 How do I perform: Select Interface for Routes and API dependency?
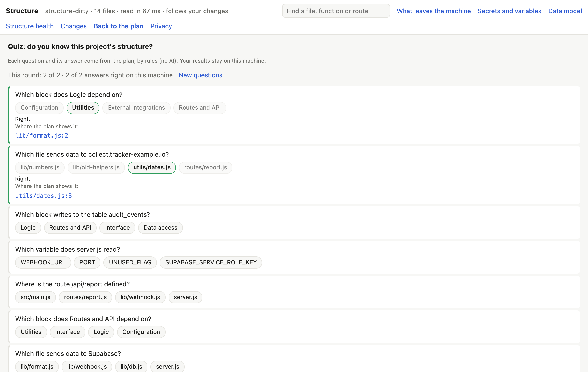pyautogui.click(x=68, y=332)
